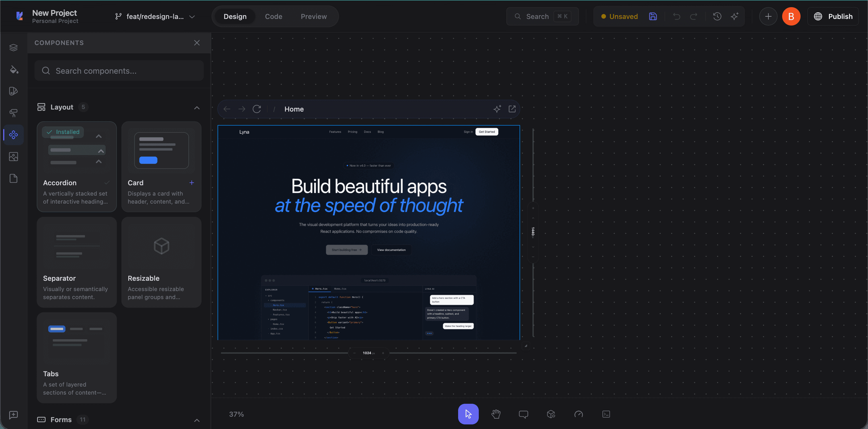Select the paint bucket styles icon

[x=13, y=69]
